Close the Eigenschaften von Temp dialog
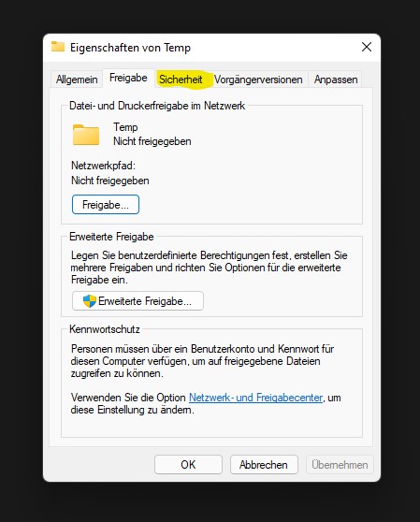Image resolution: width=420 pixels, height=522 pixels. pyautogui.click(x=367, y=47)
